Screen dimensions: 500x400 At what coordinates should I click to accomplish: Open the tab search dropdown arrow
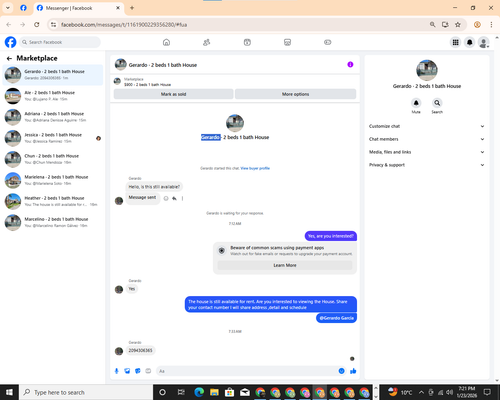[8, 8]
